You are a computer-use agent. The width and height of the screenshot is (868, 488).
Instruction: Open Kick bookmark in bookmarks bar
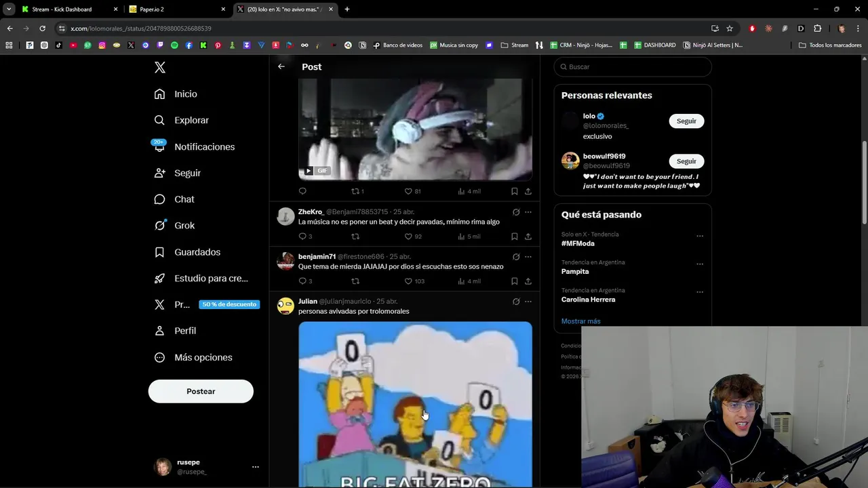pyautogui.click(x=203, y=45)
